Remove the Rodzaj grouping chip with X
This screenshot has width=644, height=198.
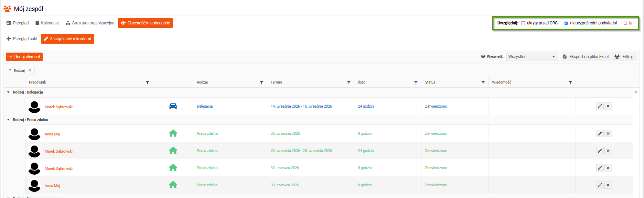[30, 70]
